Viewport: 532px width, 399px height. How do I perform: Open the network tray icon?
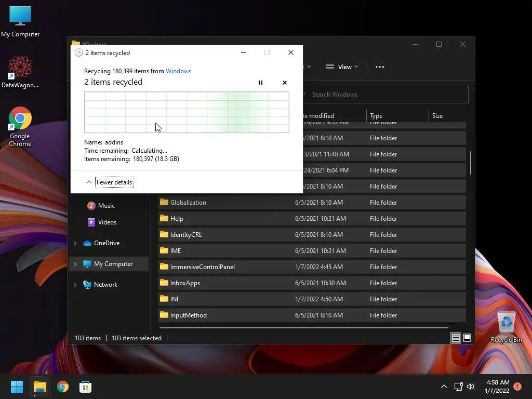(x=458, y=387)
